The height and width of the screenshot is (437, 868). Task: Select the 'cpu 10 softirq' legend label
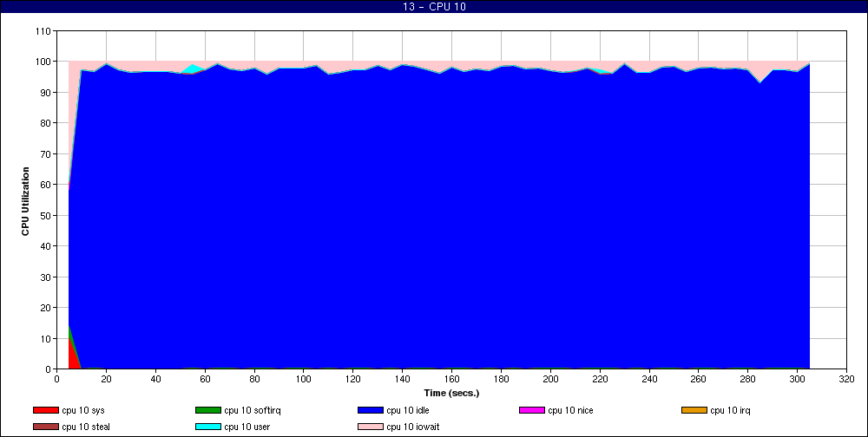[253, 410]
